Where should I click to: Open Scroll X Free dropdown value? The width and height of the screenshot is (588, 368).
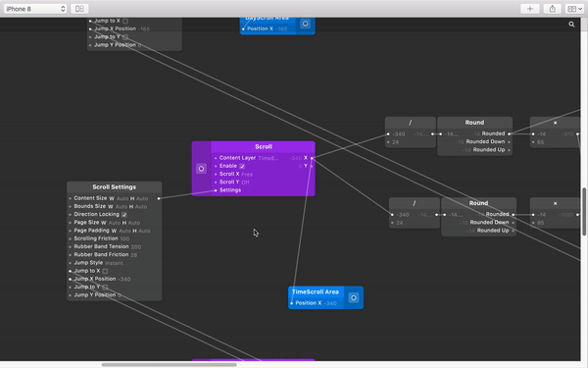point(247,175)
